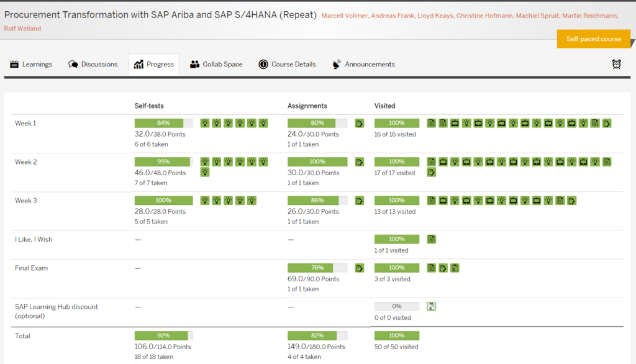Open the first document icon in Week 2 visited items
The height and width of the screenshot is (364, 636).
[431, 162]
